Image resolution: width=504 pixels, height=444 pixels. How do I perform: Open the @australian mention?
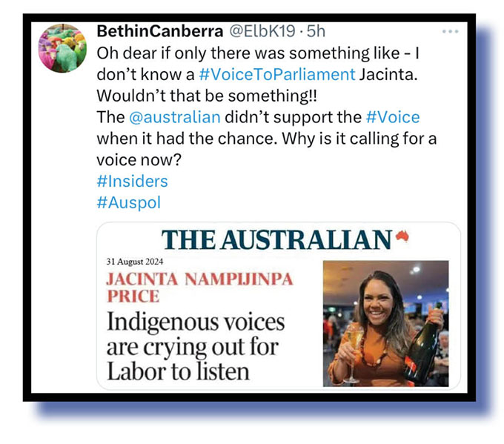(174, 117)
